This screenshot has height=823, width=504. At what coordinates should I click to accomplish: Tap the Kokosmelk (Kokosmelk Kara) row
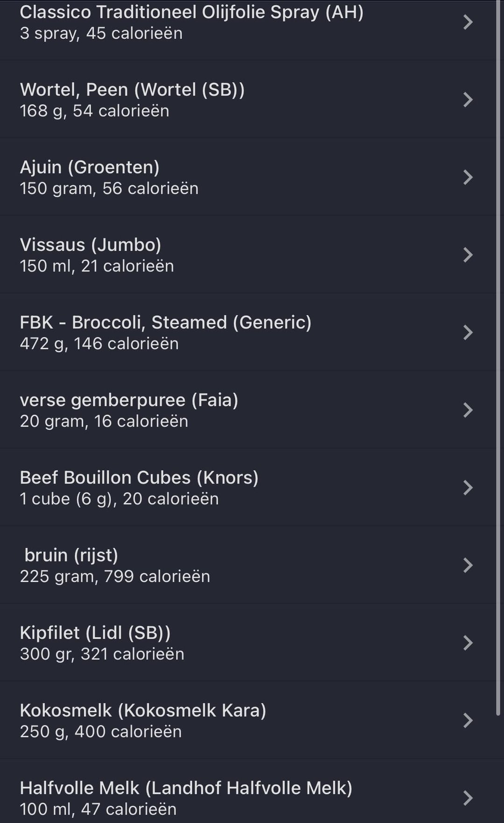click(x=143, y=720)
